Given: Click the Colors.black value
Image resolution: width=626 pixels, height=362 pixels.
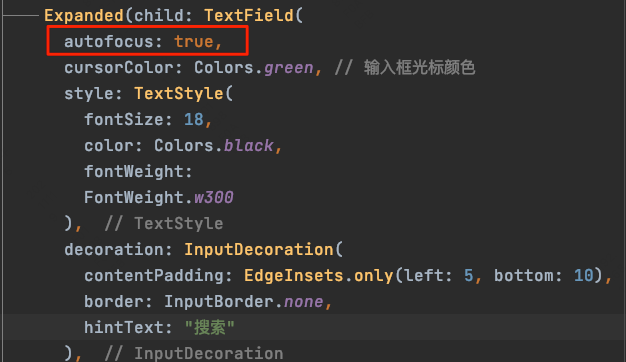Looking at the screenshot, I should coord(214,146).
